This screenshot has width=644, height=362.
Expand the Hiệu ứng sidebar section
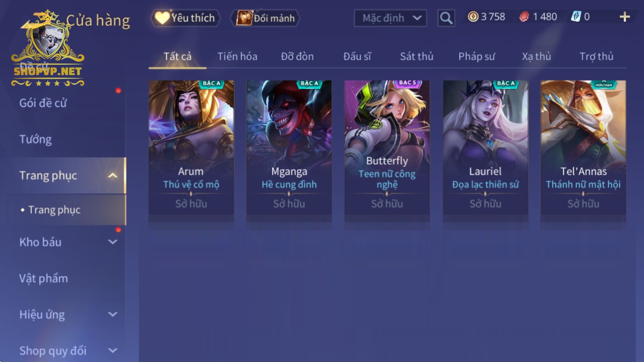(113, 314)
